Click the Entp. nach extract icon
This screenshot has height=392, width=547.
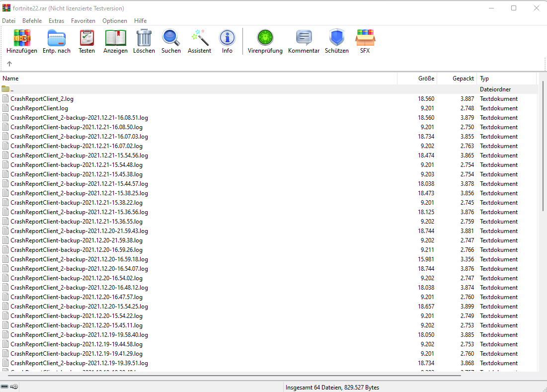click(57, 38)
